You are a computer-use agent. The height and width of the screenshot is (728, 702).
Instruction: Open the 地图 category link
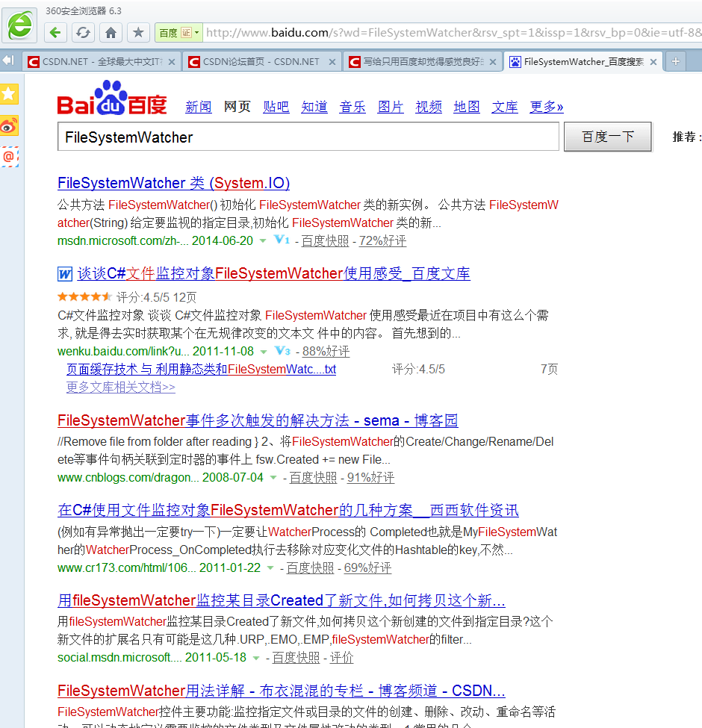[x=467, y=107]
